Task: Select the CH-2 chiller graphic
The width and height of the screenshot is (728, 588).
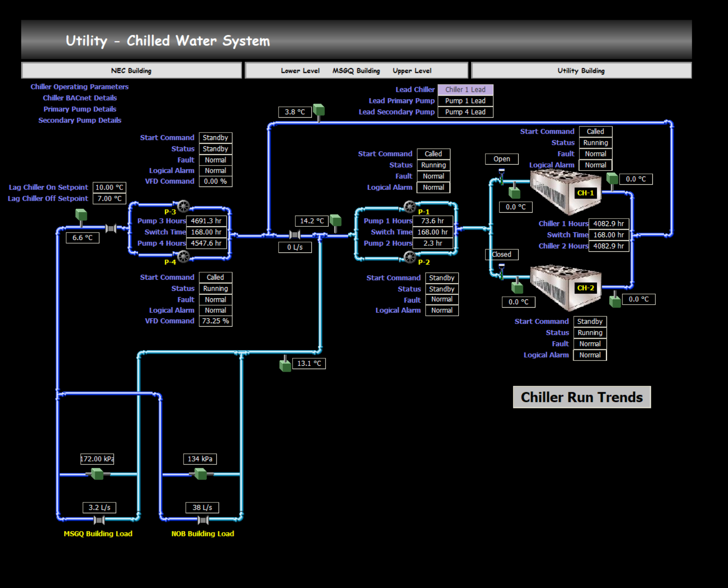Action: [566, 287]
